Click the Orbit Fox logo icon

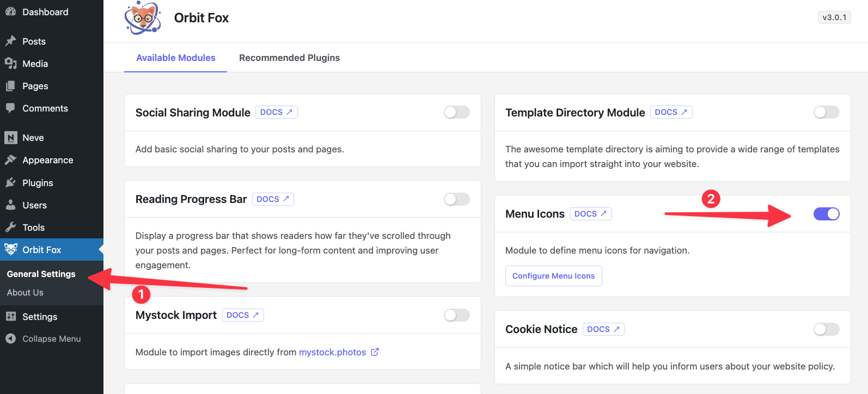[x=143, y=18]
